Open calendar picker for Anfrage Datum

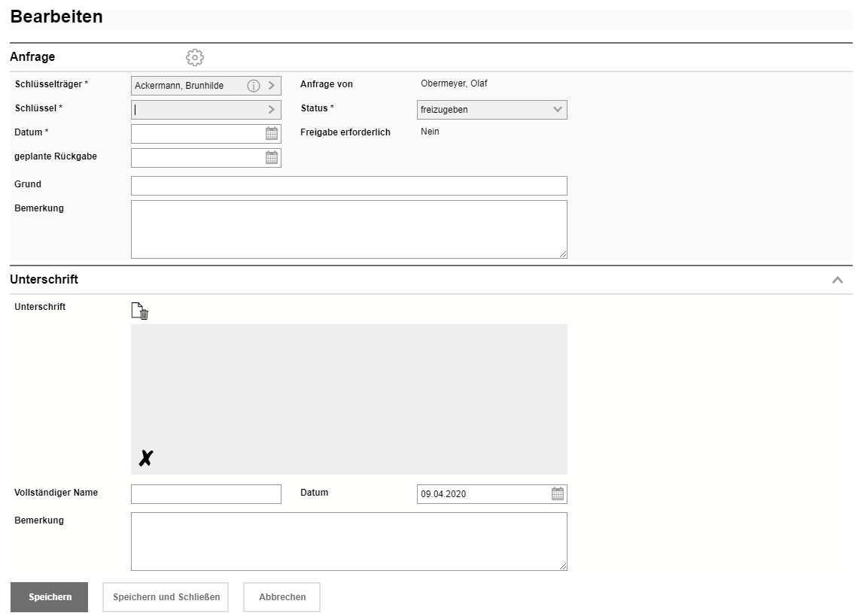(x=272, y=134)
